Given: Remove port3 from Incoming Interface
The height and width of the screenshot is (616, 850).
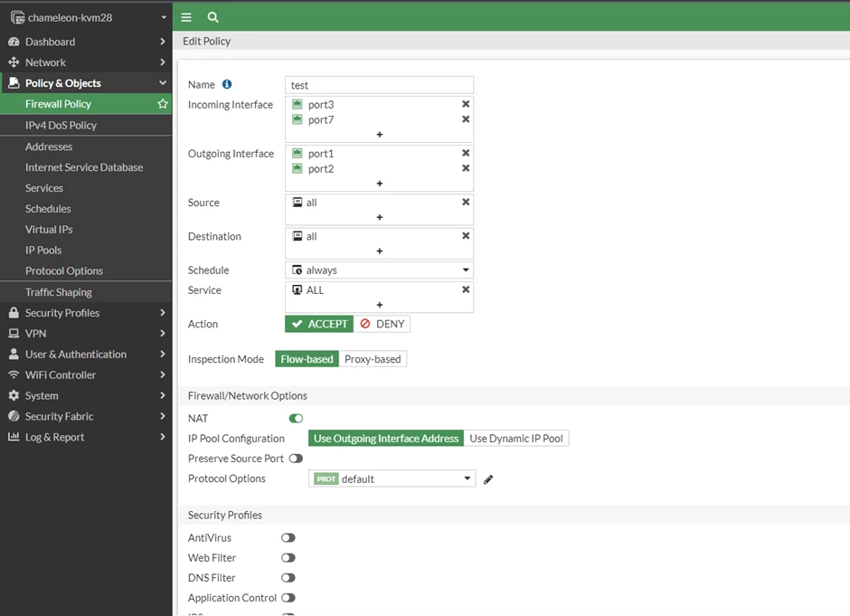Looking at the screenshot, I should pyautogui.click(x=465, y=103).
